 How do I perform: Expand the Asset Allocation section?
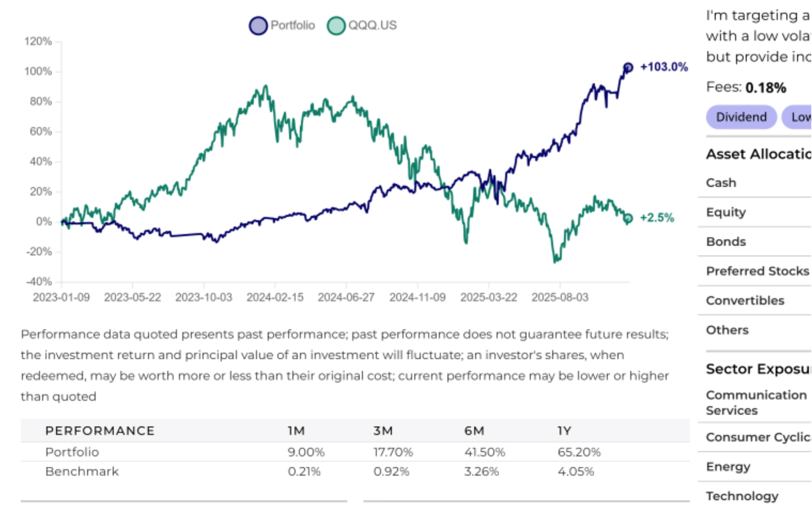(758, 154)
